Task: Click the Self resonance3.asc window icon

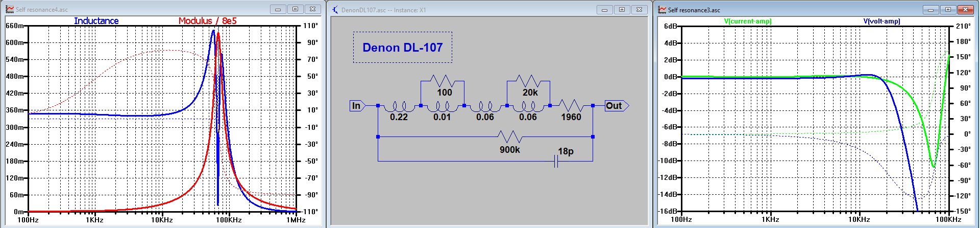Action: pos(662,10)
